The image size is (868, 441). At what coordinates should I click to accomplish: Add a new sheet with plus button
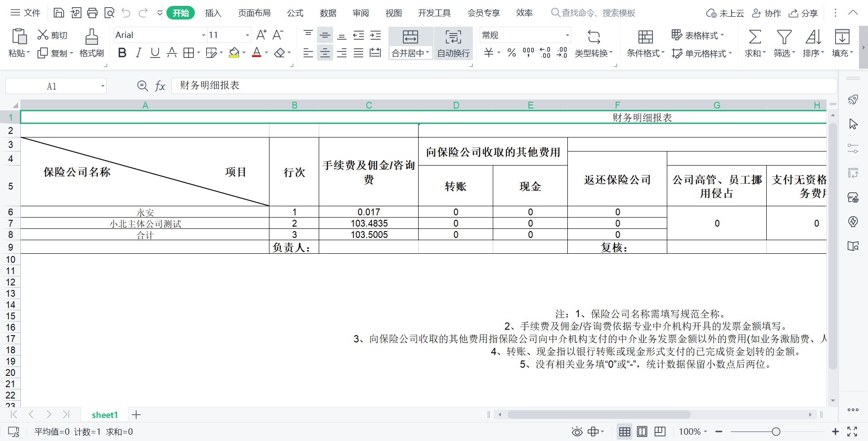[x=136, y=414]
